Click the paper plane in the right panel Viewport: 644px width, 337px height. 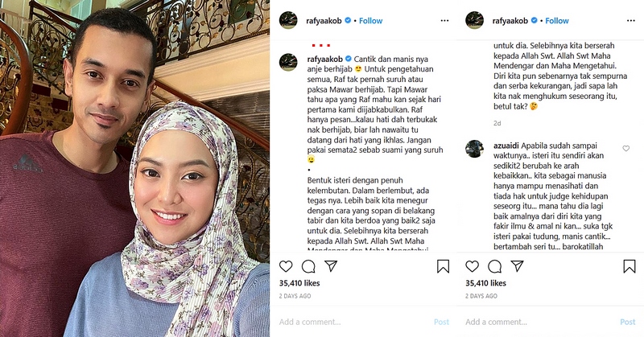point(517,266)
